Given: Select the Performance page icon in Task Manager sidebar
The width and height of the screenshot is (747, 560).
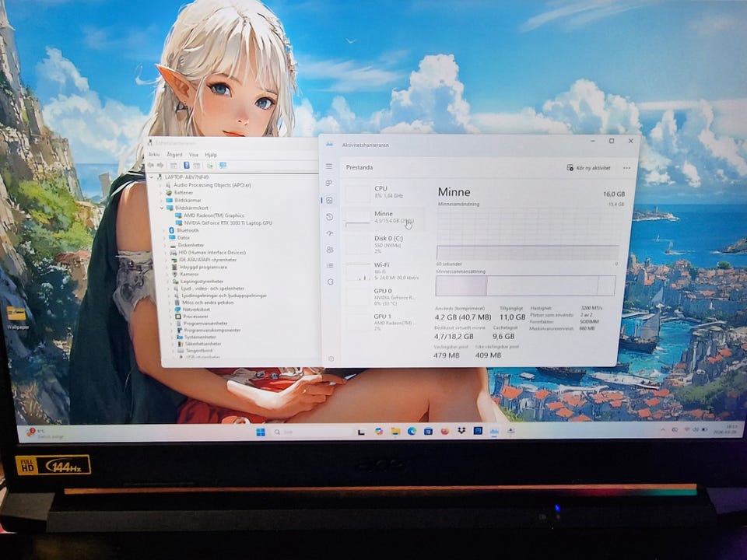Looking at the screenshot, I should click(329, 200).
